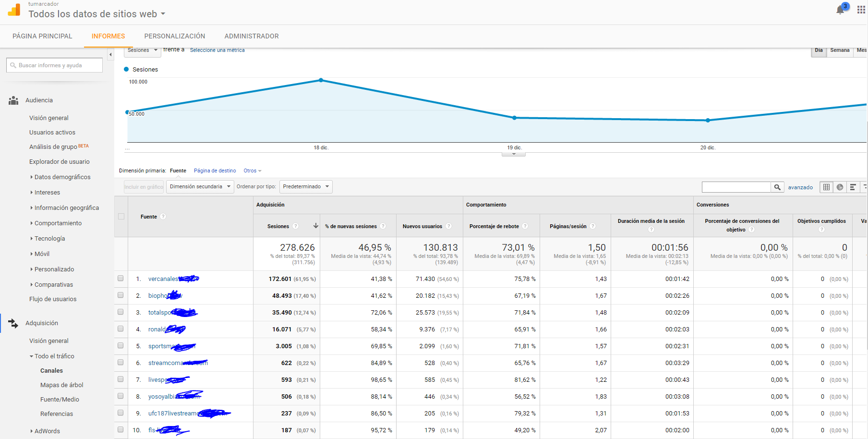Click the Google Analytics logo
Viewport: 868px width, 439px height.
point(14,10)
